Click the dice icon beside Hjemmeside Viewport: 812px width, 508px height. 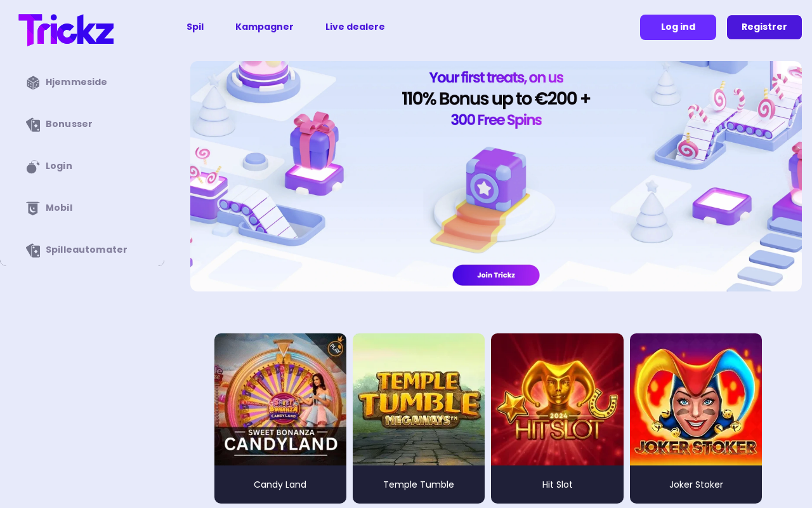33,83
